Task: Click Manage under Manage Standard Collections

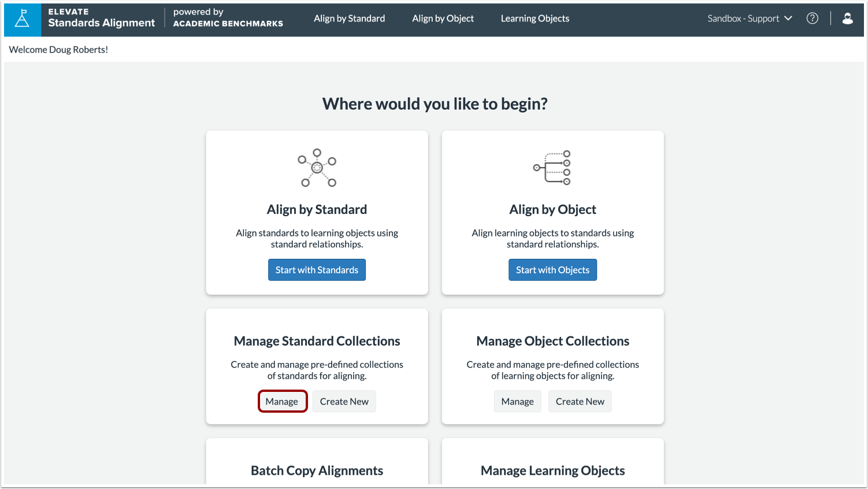Action: [283, 401]
